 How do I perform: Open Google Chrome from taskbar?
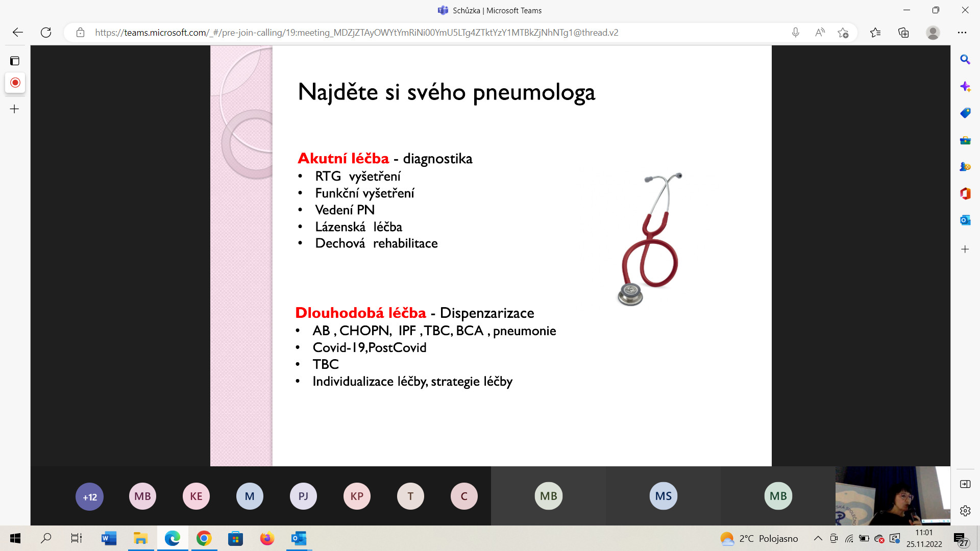[x=204, y=538]
